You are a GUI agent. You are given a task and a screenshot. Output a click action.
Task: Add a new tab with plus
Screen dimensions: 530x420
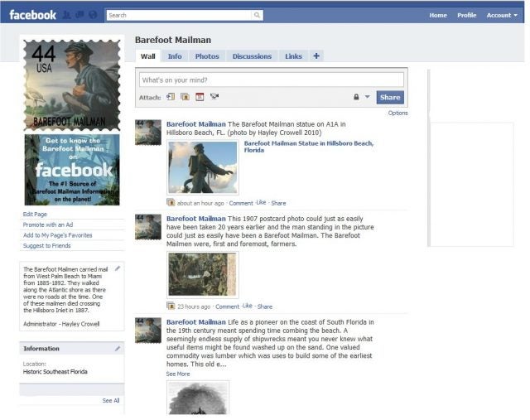point(316,56)
